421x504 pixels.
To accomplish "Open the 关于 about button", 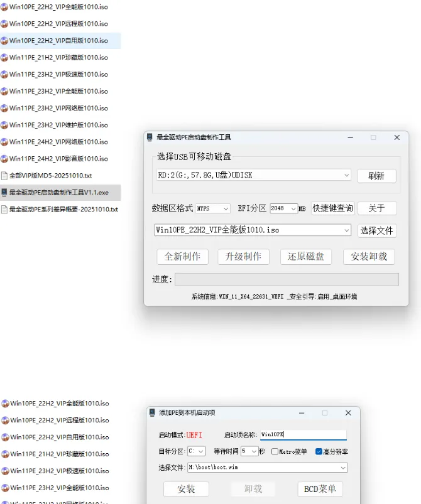I will click(377, 208).
